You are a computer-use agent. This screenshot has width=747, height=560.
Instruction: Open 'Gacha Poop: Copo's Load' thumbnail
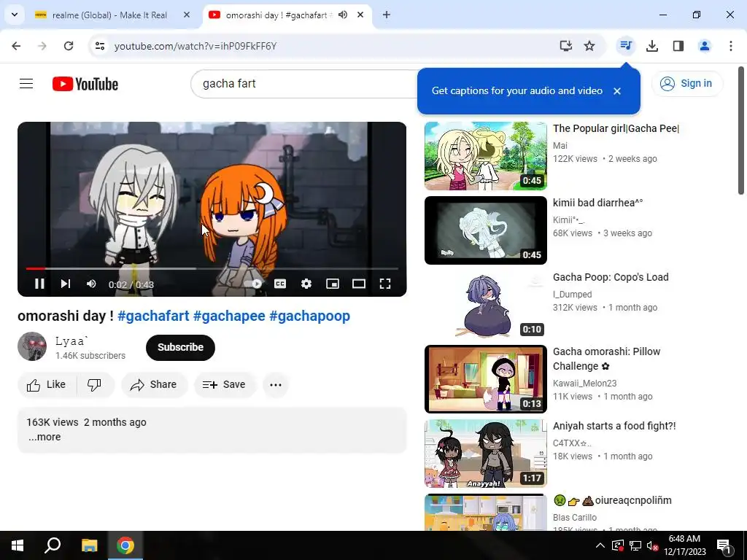coord(485,305)
